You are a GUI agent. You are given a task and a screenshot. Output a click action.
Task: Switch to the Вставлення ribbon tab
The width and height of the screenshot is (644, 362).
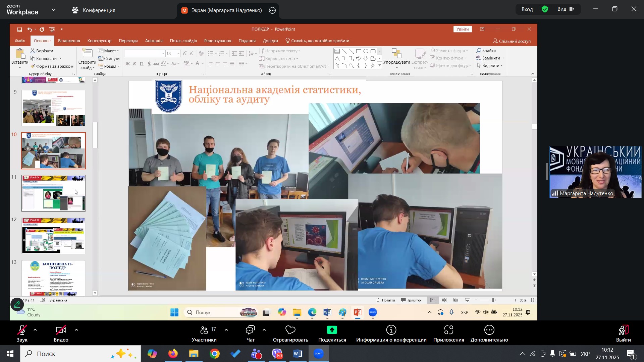click(x=69, y=41)
